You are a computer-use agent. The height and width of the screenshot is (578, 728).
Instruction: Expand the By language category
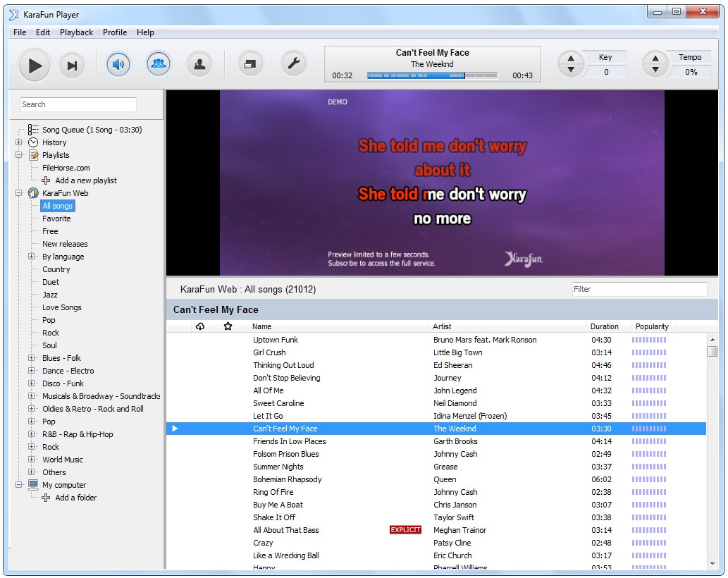32,257
